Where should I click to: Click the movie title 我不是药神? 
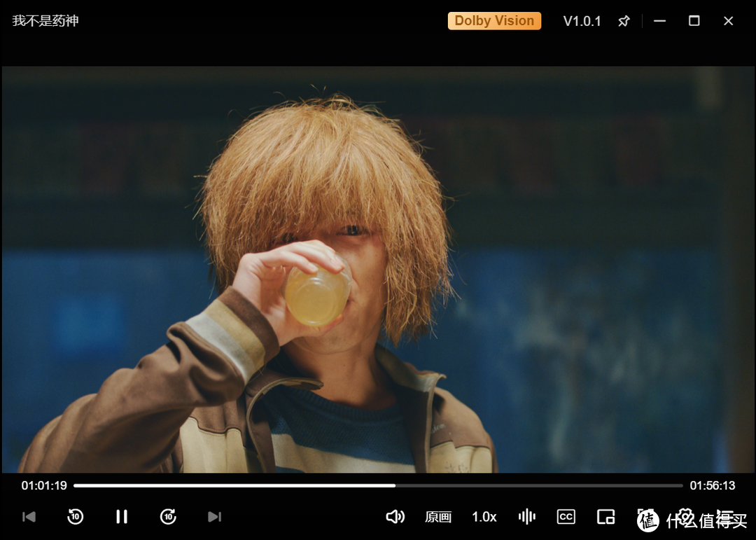coord(45,21)
